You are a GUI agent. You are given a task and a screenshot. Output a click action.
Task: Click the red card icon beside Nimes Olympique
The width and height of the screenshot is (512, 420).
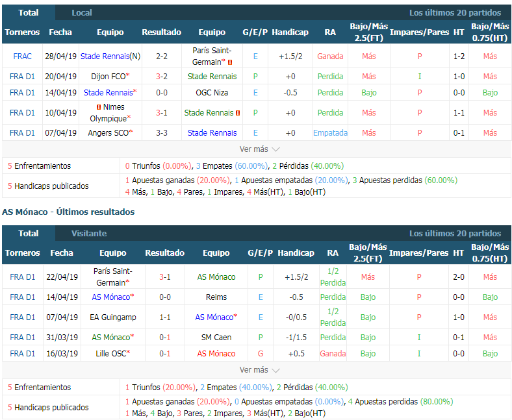tap(99, 107)
